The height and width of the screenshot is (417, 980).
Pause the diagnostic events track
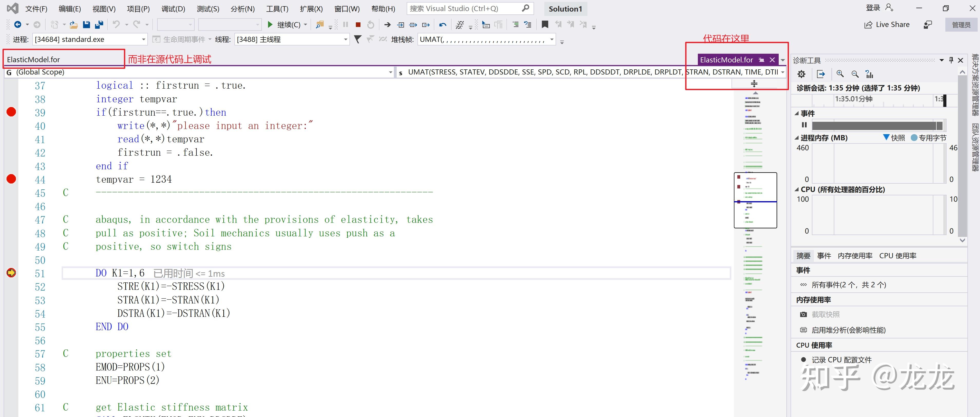tap(804, 125)
